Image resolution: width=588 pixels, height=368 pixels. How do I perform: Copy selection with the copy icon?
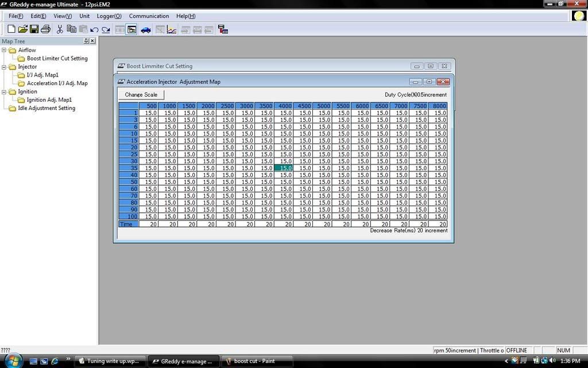(x=71, y=29)
